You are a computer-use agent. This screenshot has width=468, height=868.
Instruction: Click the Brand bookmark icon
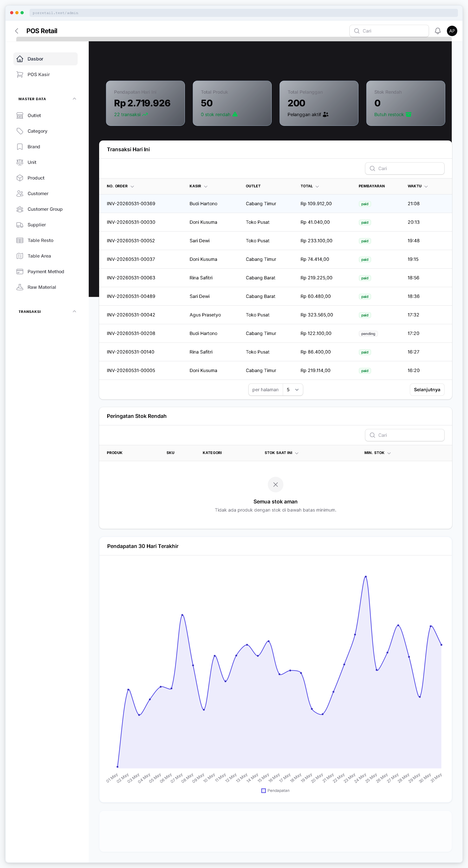(x=20, y=147)
